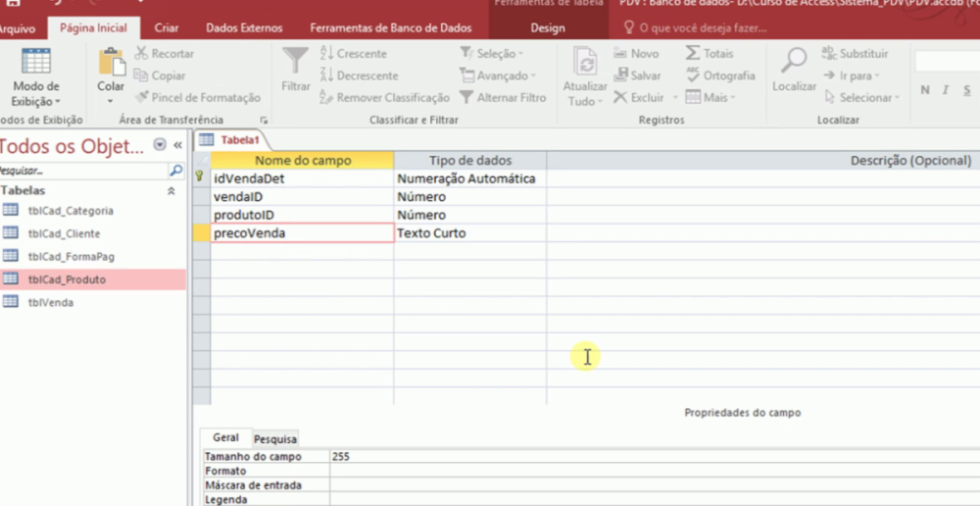Click Substituir replace button
Image resolution: width=980 pixels, height=506 pixels.
point(855,54)
